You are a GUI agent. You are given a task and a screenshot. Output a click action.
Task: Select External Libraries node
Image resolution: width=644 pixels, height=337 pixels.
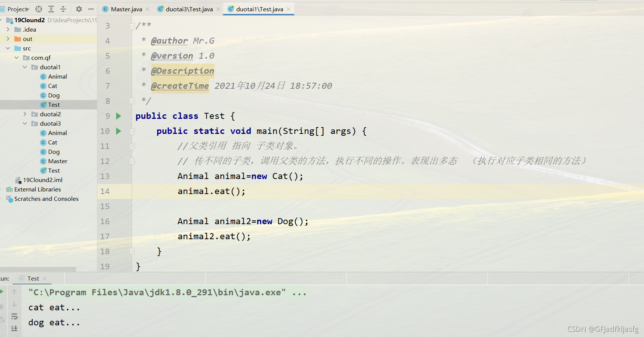coord(33,189)
